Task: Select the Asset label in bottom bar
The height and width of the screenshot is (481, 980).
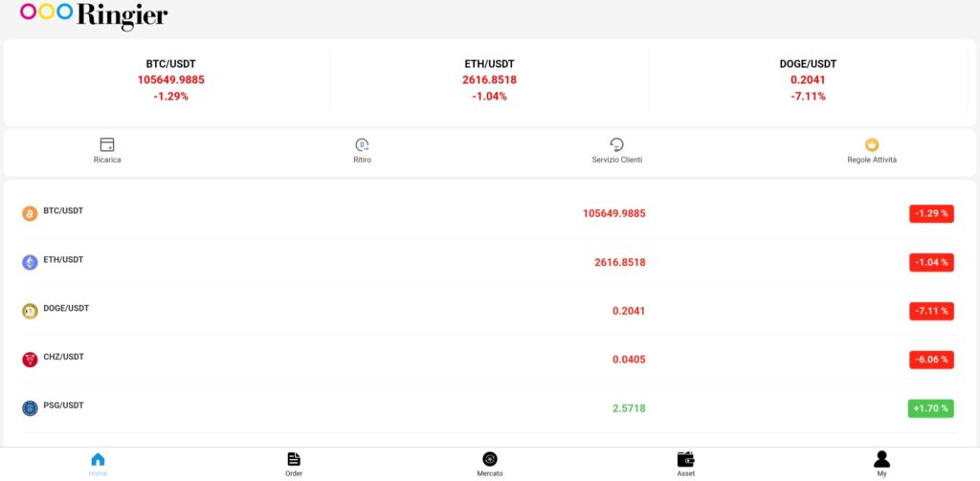Action: click(x=685, y=473)
